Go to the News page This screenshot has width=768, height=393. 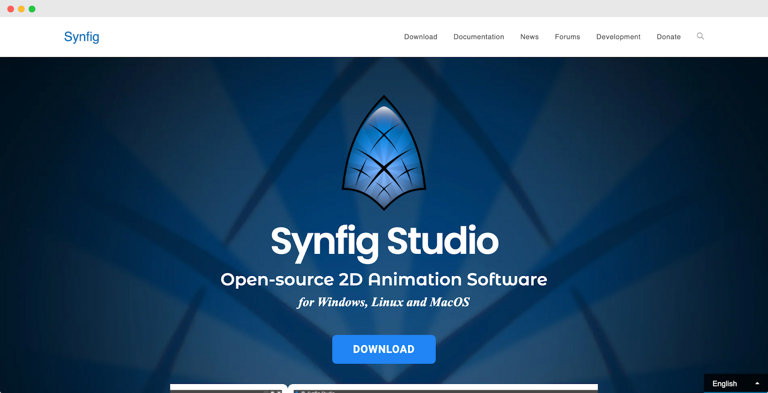click(x=529, y=37)
